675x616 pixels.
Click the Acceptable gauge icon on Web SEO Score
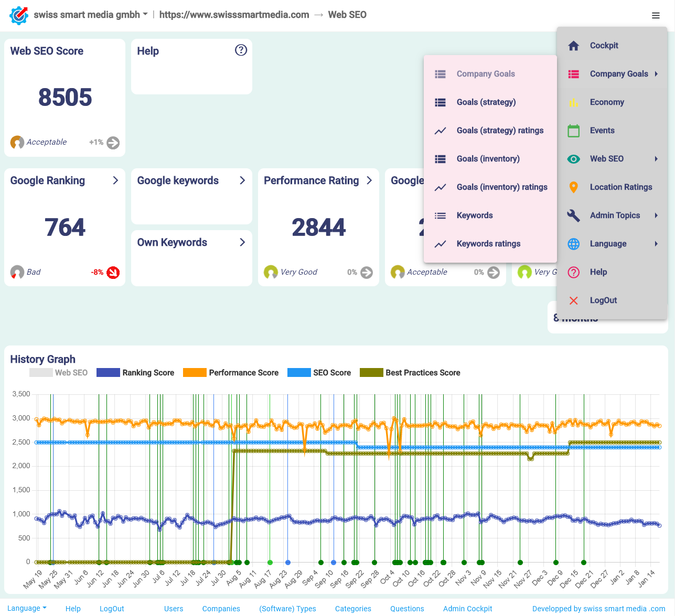click(x=17, y=142)
